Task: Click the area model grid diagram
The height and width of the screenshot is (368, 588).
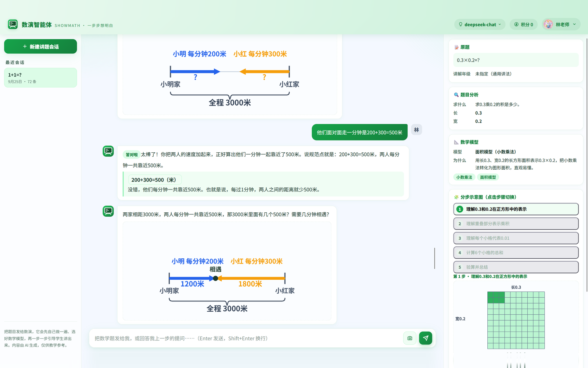Action: (x=516, y=320)
